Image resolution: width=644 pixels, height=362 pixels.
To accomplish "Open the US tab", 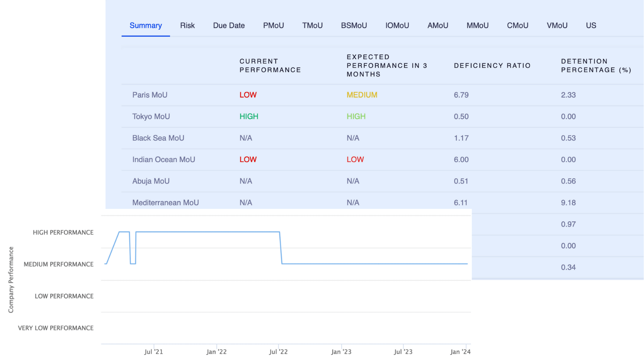I will click(x=591, y=26).
